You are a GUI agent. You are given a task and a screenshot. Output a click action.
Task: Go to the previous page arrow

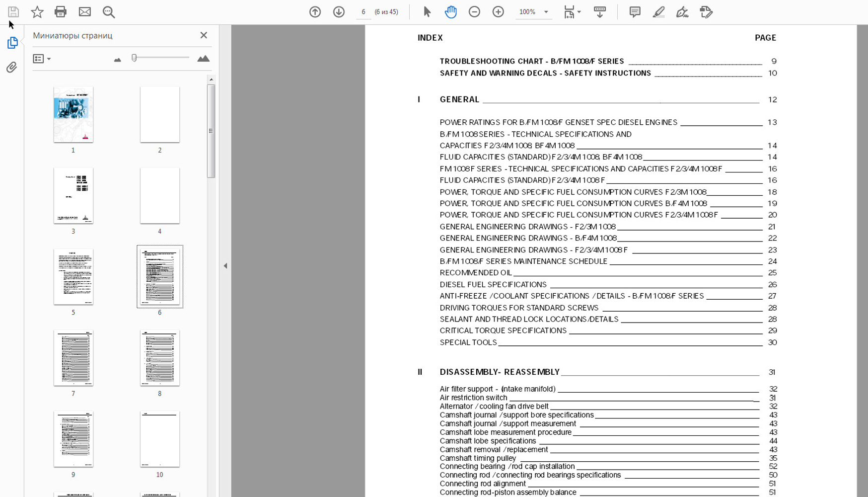[315, 12]
